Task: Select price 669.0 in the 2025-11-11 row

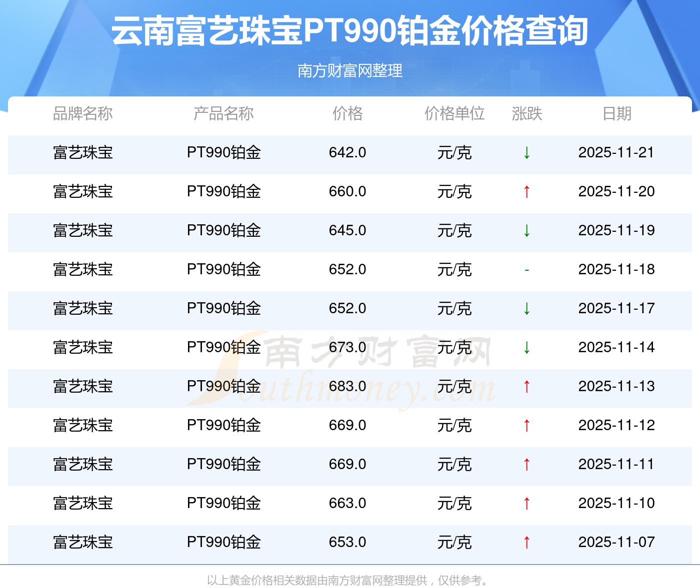Action: pos(347,464)
